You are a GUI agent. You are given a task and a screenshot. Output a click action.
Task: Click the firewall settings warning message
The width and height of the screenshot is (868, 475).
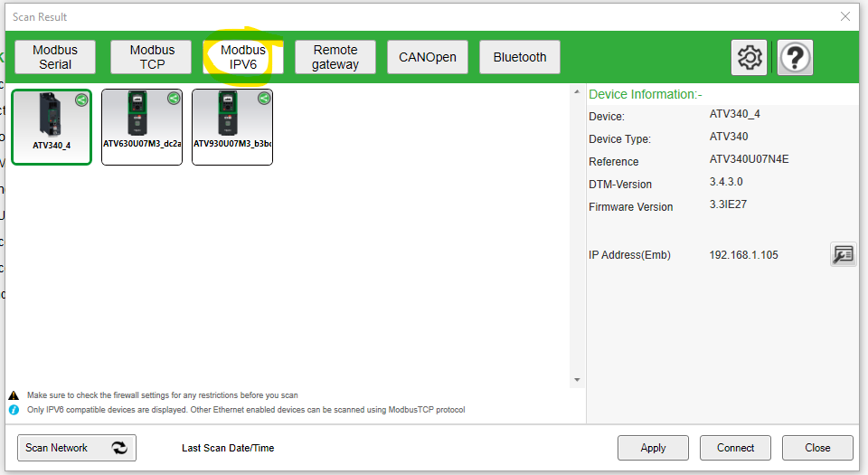coord(162,395)
